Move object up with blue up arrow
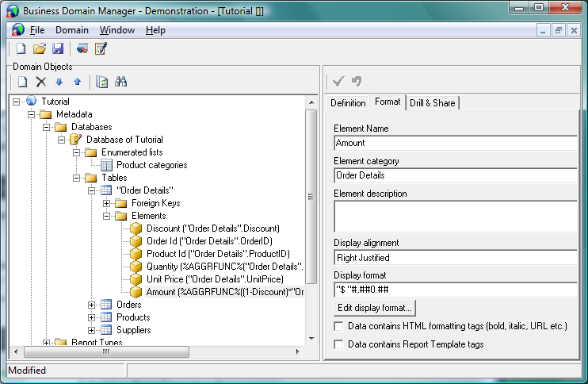This screenshot has height=384, width=588. click(x=77, y=81)
